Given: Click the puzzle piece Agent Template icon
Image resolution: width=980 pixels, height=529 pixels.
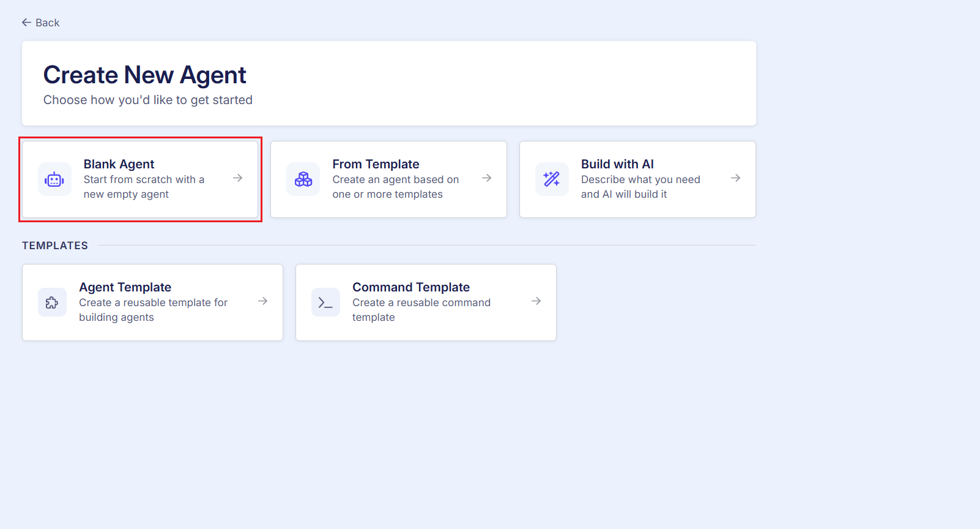Looking at the screenshot, I should (x=52, y=302).
